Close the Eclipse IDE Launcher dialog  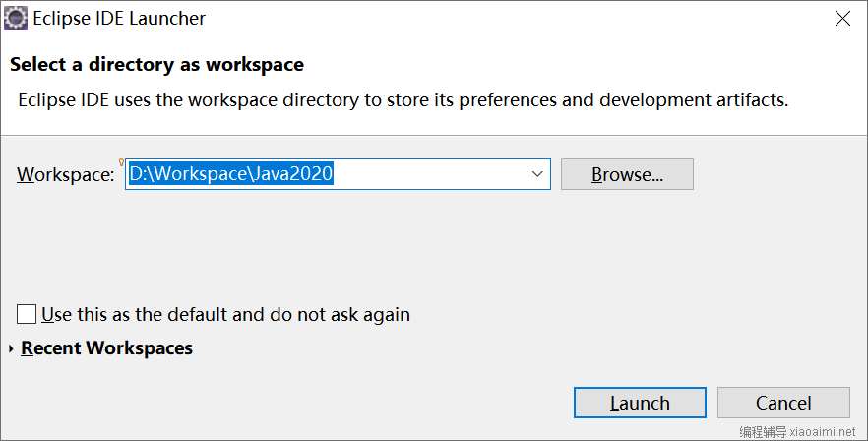coord(842,19)
